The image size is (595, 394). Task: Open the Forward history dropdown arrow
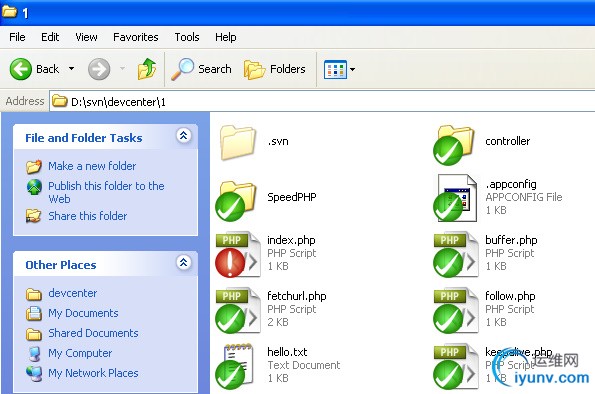click(122, 69)
